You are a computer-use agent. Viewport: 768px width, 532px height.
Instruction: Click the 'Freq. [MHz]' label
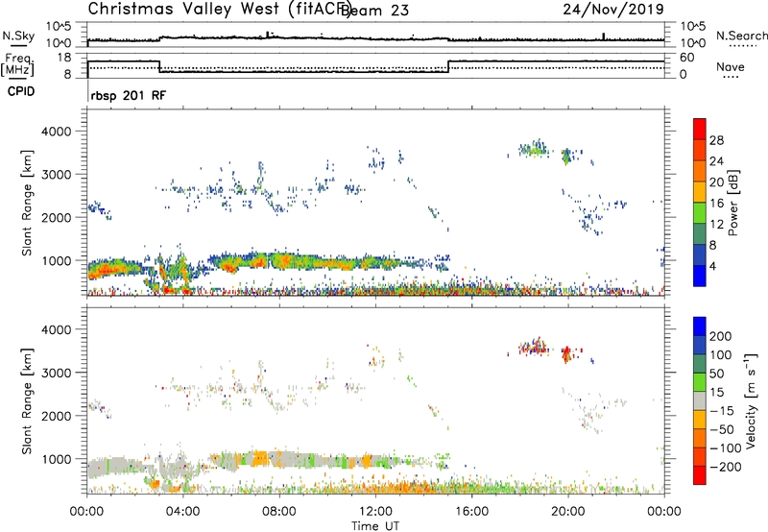(x=18, y=64)
